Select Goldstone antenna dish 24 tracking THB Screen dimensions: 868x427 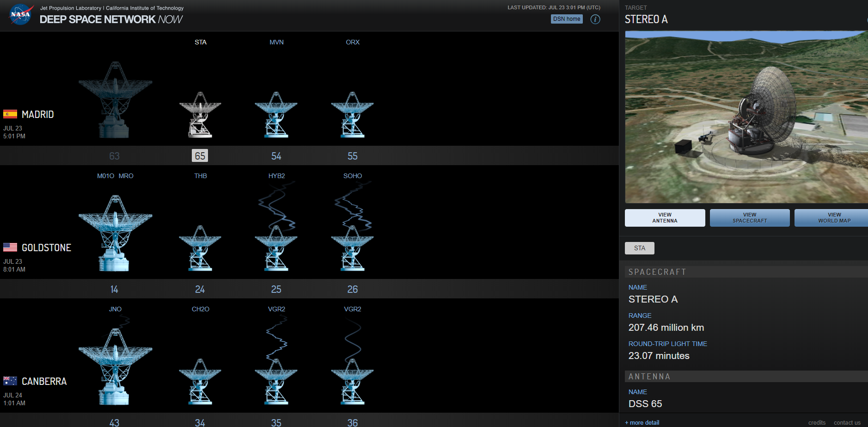(x=200, y=248)
